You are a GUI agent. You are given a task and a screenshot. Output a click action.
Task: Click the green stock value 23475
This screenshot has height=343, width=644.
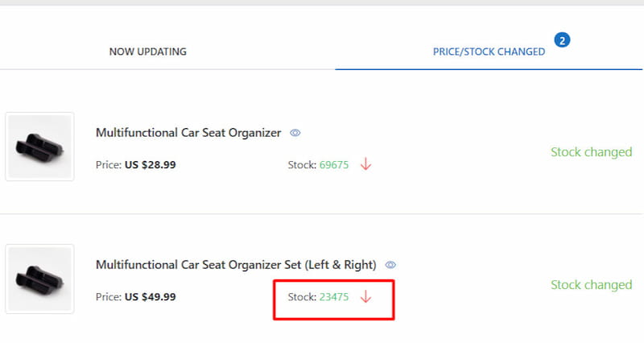[334, 296]
